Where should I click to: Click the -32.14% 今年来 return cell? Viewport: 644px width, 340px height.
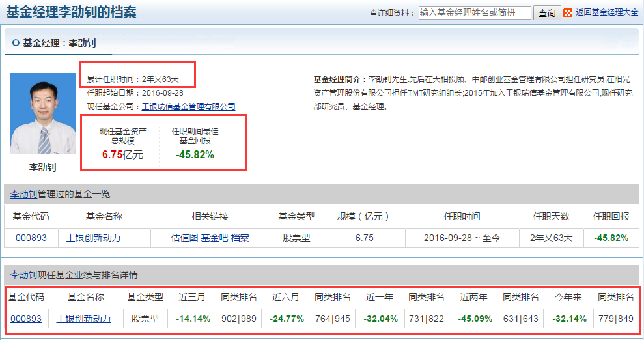[569, 319]
